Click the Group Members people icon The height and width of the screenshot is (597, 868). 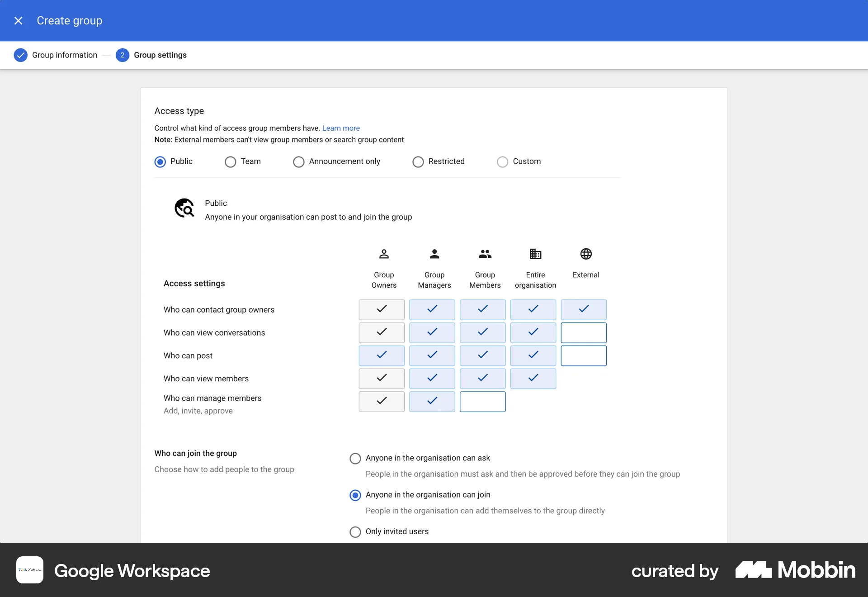tap(484, 254)
